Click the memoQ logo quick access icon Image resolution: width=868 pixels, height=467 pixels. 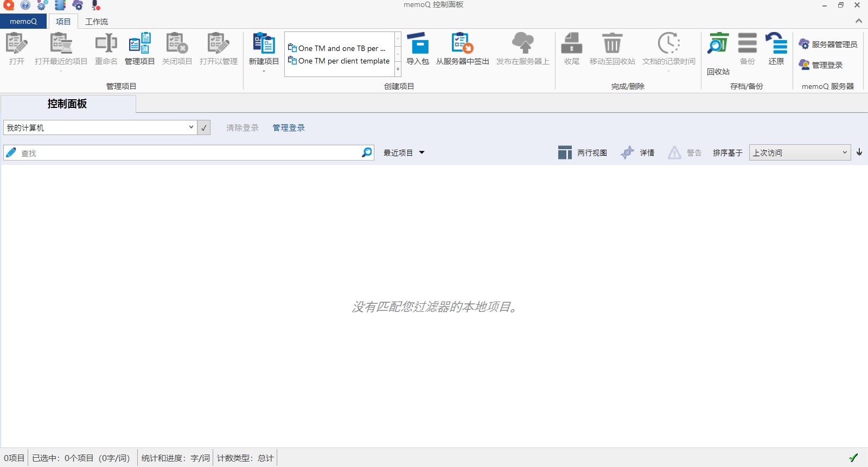click(x=9, y=5)
